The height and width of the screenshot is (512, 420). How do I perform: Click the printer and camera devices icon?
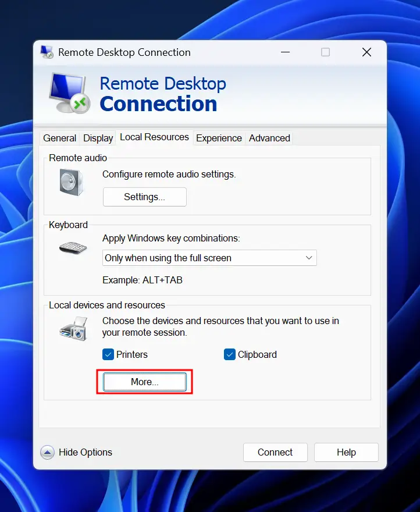[73, 329]
